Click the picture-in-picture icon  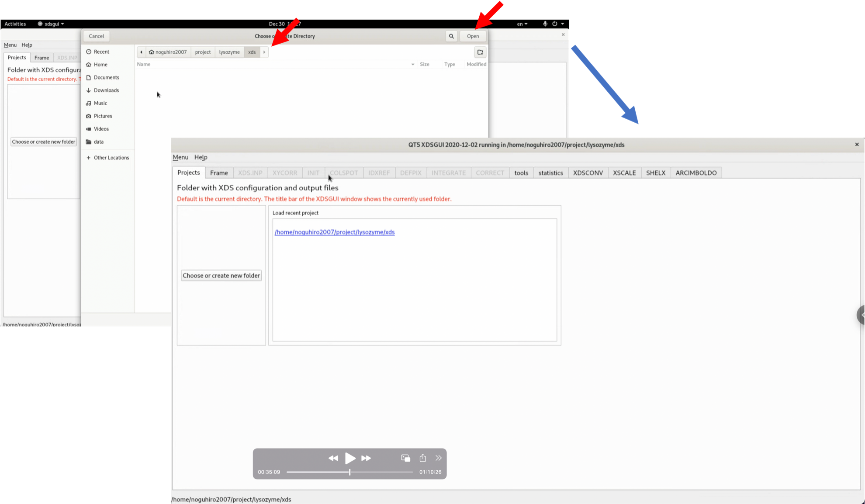405,458
